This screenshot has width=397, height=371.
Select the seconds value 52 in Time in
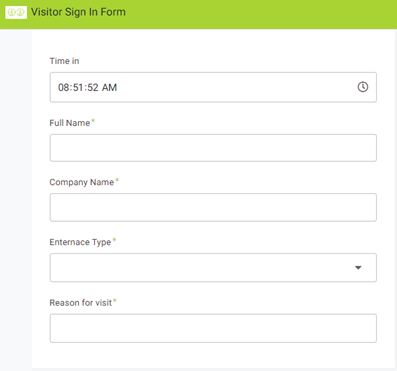point(93,88)
